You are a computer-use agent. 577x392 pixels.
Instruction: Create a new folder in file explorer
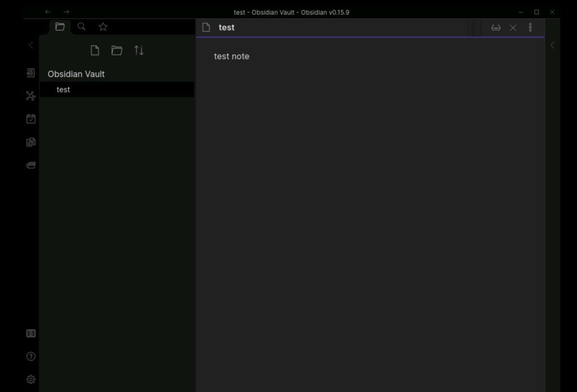(x=117, y=51)
